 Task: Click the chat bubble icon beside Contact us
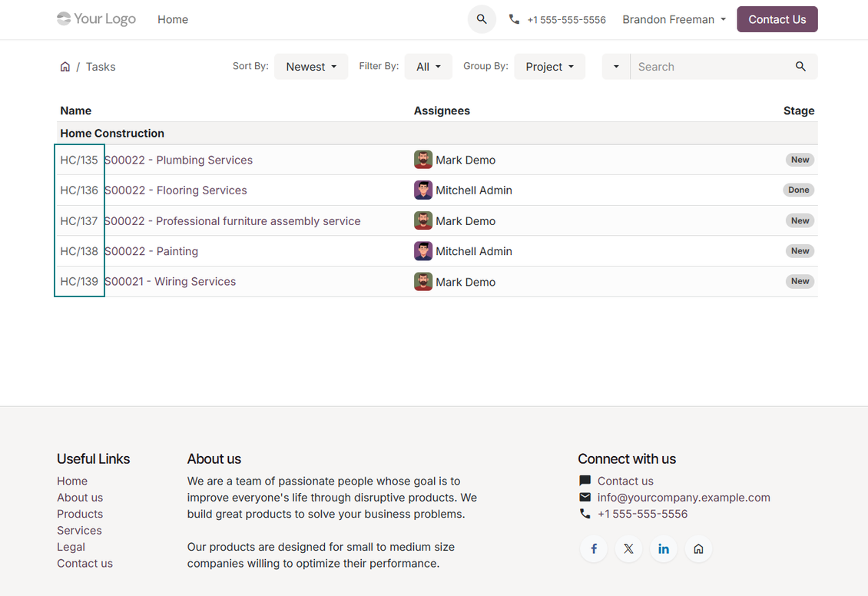(x=585, y=480)
